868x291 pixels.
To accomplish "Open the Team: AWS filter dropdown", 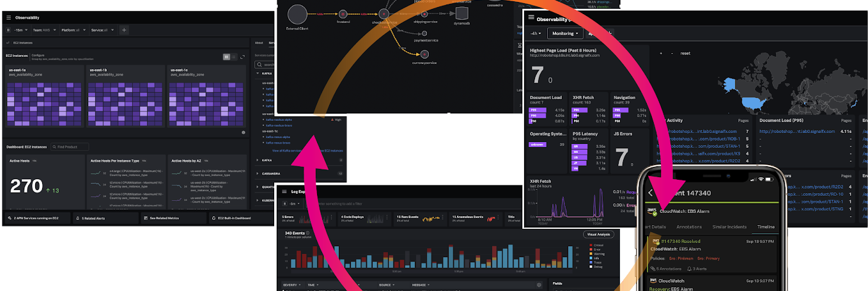I will (45, 30).
